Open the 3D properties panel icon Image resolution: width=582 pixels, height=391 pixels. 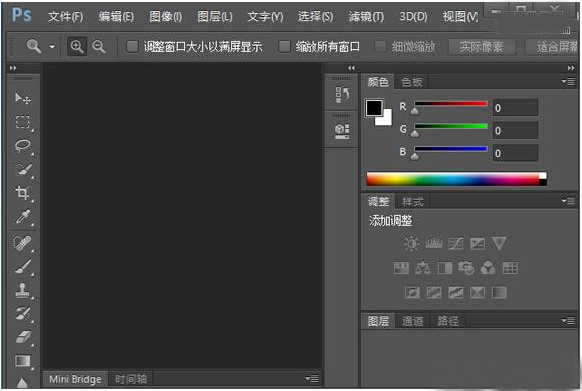tap(342, 131)
